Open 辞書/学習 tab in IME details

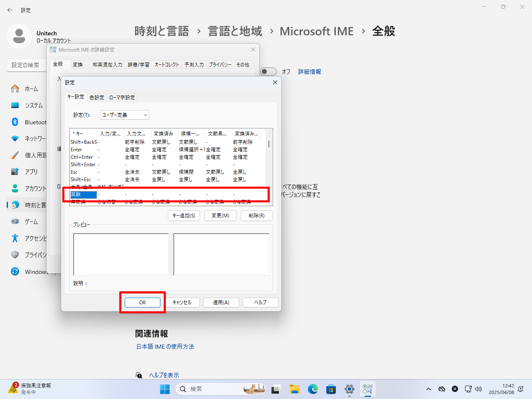pyautogui.click(x=138, y=64)
